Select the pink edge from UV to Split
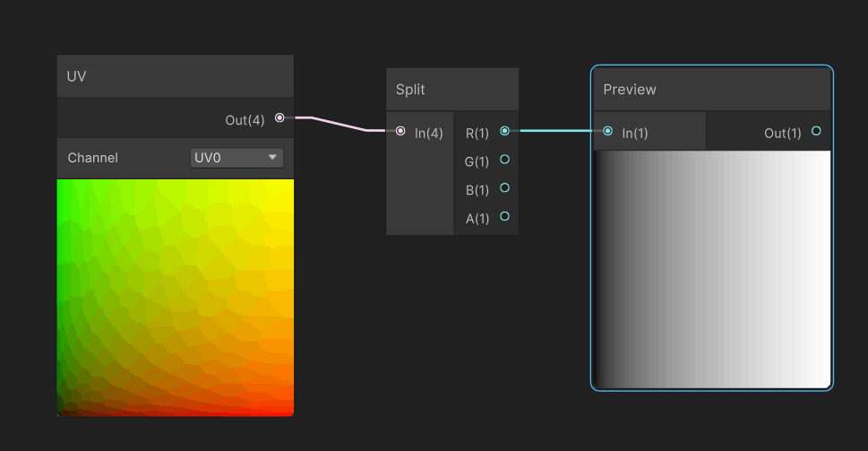This screenshot has width=868, height=451. pos(339,124)
